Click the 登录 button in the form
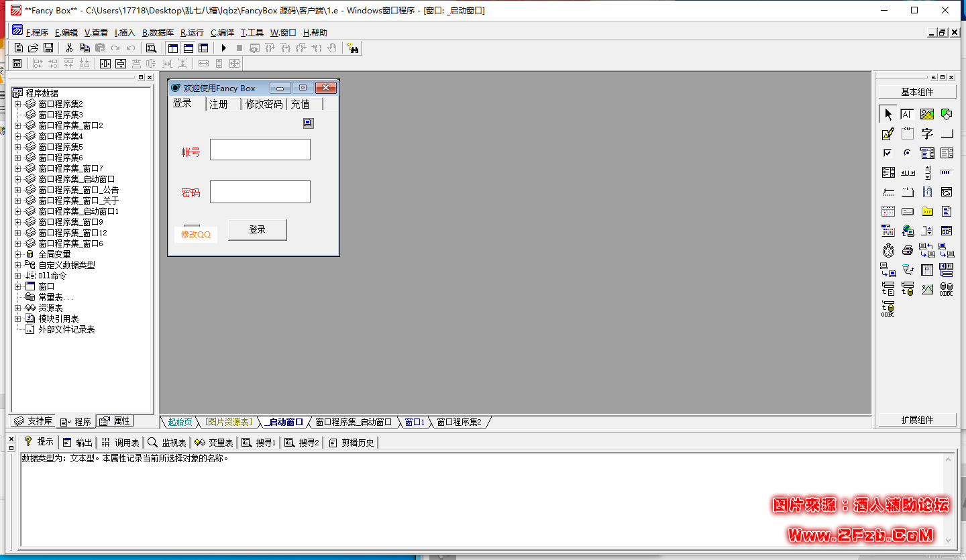Image resolution: width=966 pixels, height=560 pixels. [x=258, y=229]
